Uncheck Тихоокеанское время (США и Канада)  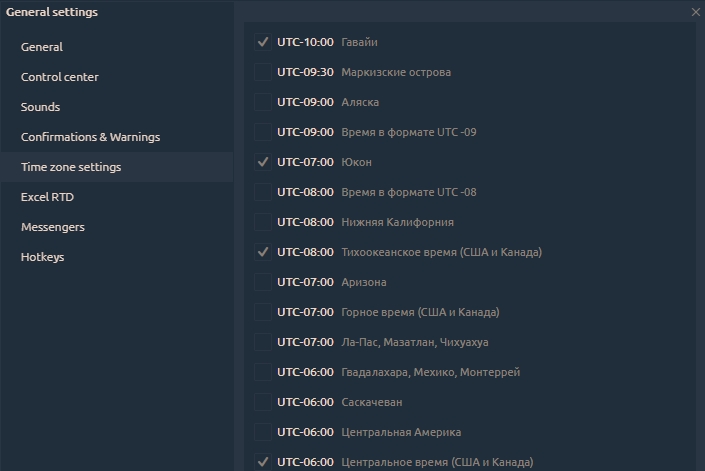click(263, 252)
